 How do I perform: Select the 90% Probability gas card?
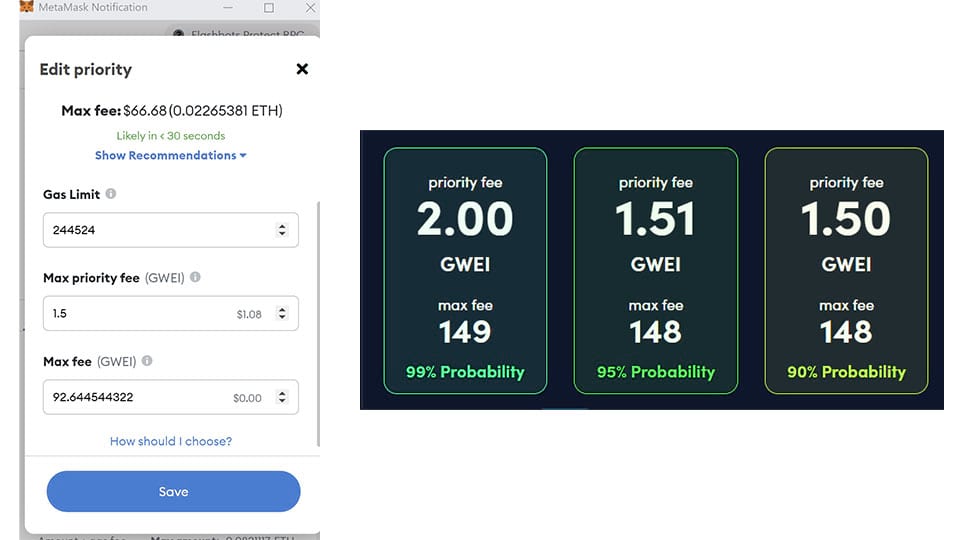(x=846, y=271)
